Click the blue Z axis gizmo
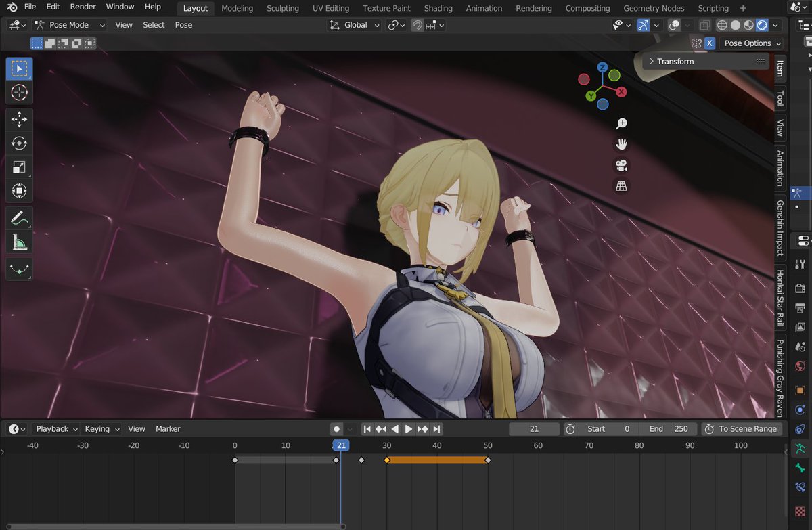The width and height of the screenshot is (812, 530). [602, 67]
